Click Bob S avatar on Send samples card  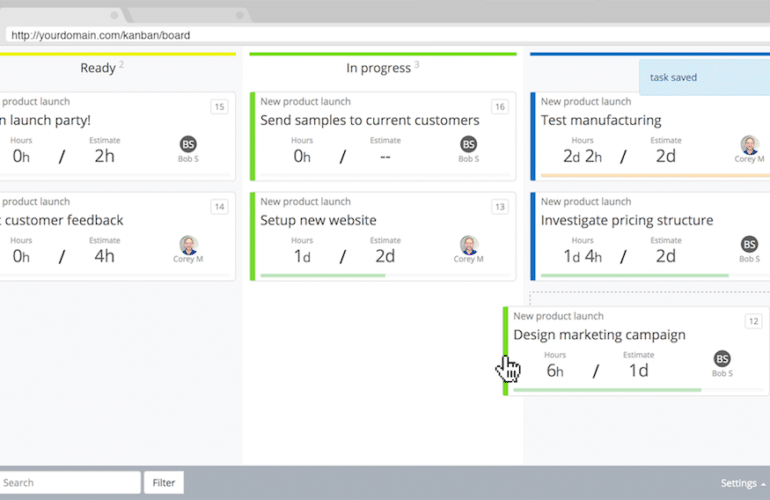pyautogui.click(x=468, y=144)
